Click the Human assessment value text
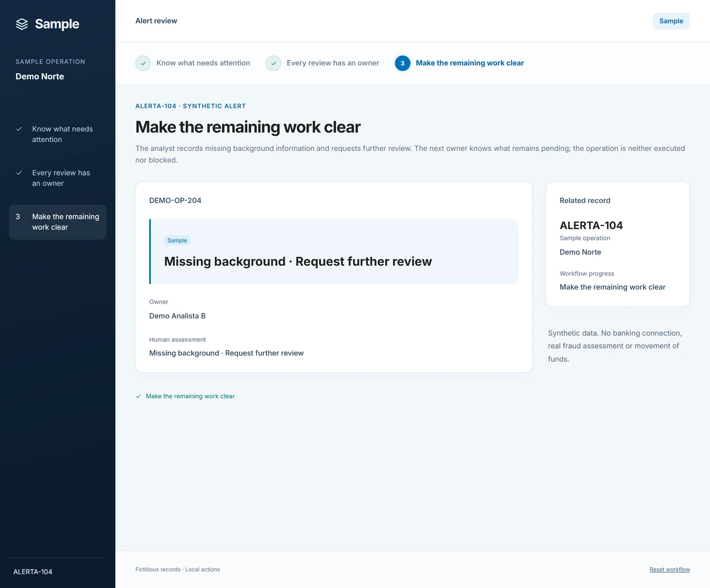Viewport: 710px width, 588px height. [226, 353]
